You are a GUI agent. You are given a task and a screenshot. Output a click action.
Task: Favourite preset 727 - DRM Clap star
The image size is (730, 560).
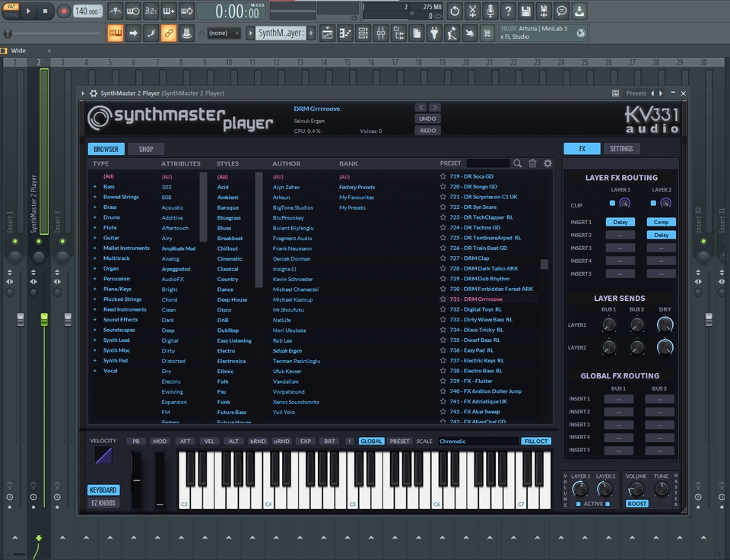[443, 258]
